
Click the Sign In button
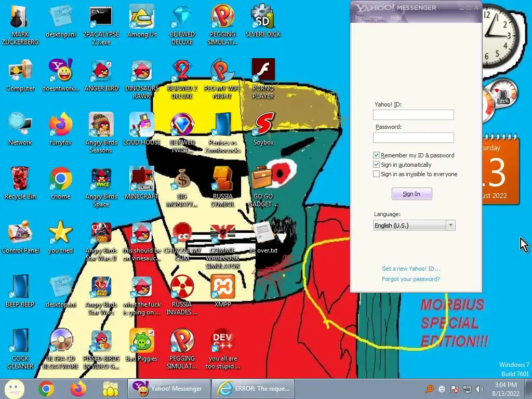411,194
